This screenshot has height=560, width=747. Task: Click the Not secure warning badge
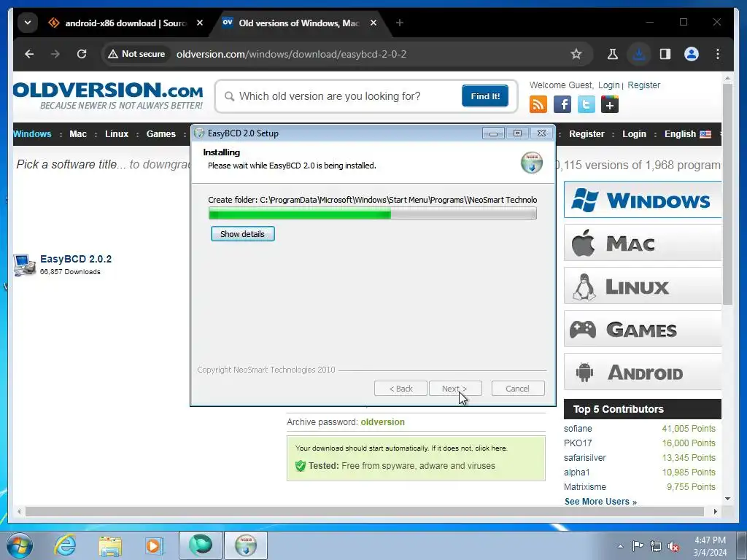tap(136, 54)
